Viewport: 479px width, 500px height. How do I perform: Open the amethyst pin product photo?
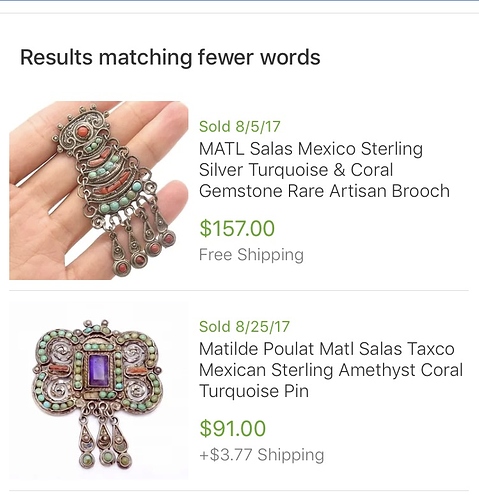(99, 390)
